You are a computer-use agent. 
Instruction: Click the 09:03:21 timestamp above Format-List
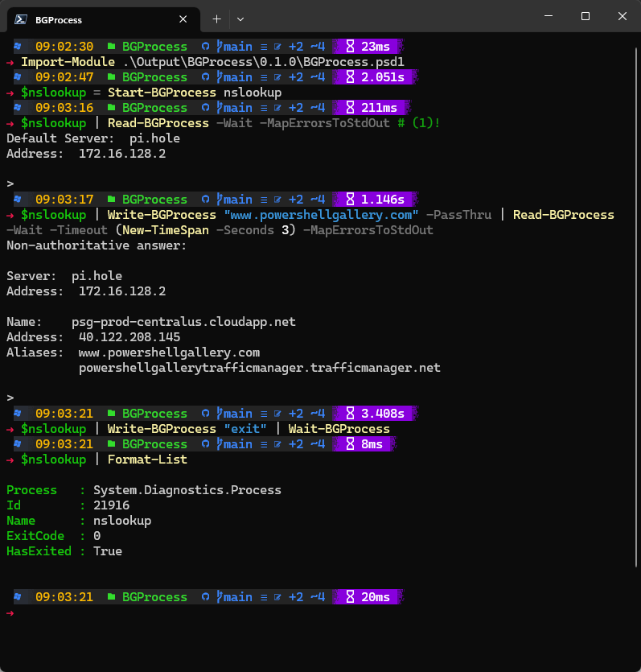tap(64, 444)
